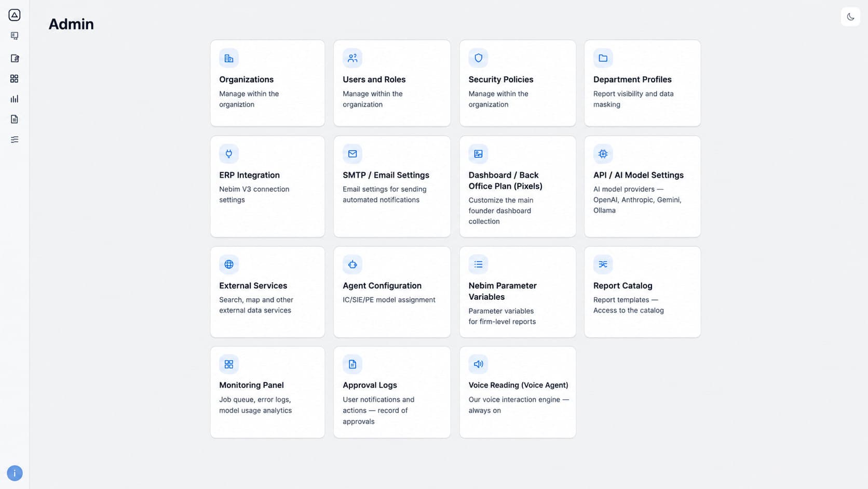Click the SMTP envelope icon

[352, 154]
